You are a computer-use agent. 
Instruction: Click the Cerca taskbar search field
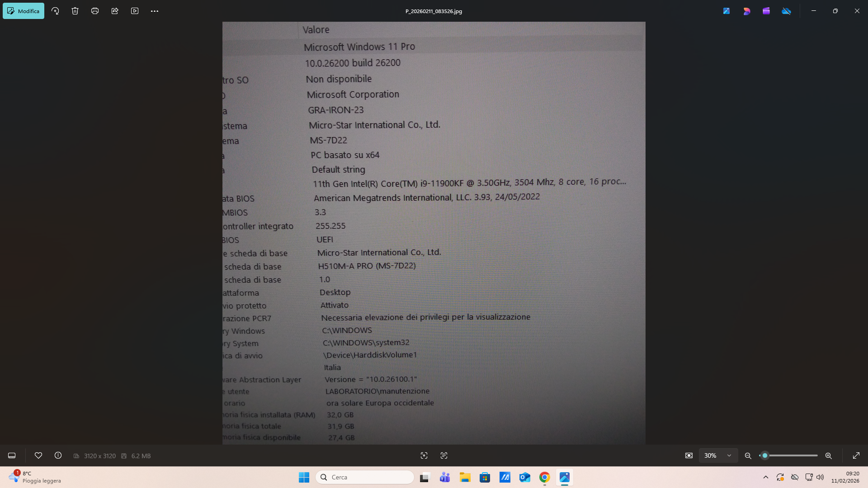pos(365,477)
